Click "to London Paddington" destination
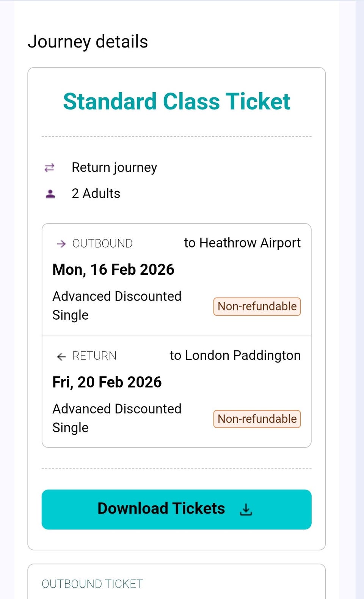 (x=235, y=355)
